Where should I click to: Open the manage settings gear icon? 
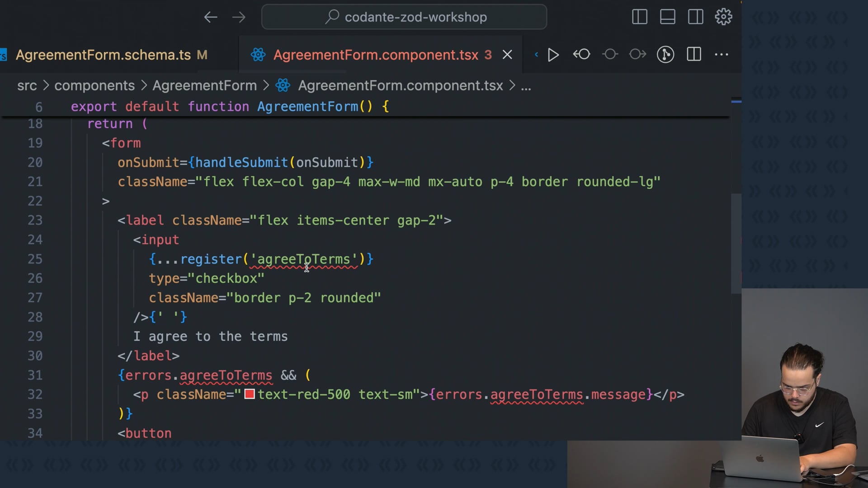723,17
